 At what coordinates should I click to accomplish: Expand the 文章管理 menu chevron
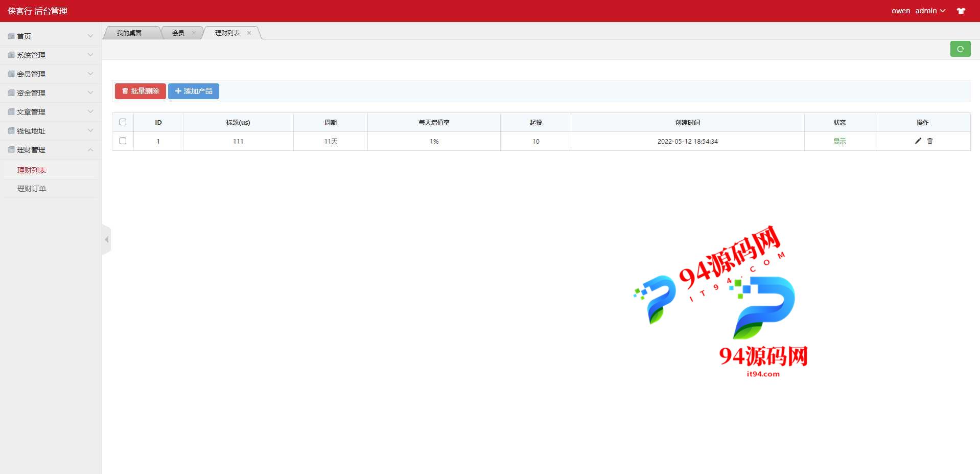(90, 111)
